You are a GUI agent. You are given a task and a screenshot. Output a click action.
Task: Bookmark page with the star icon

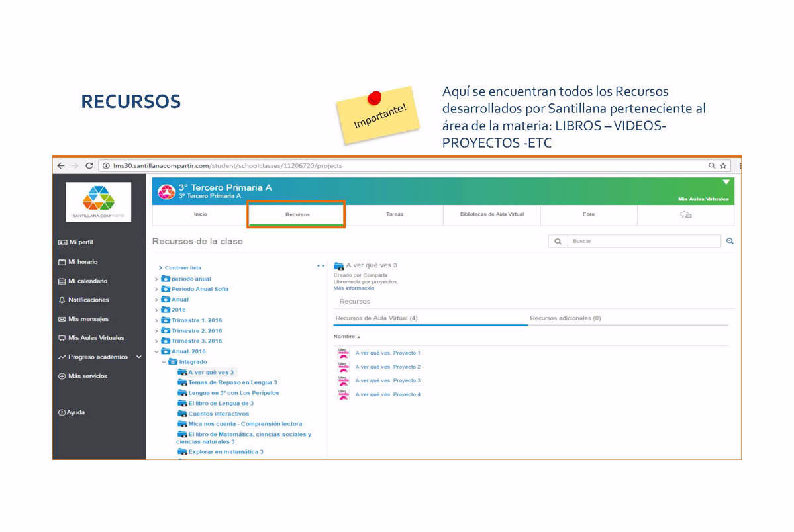point(723,165)
